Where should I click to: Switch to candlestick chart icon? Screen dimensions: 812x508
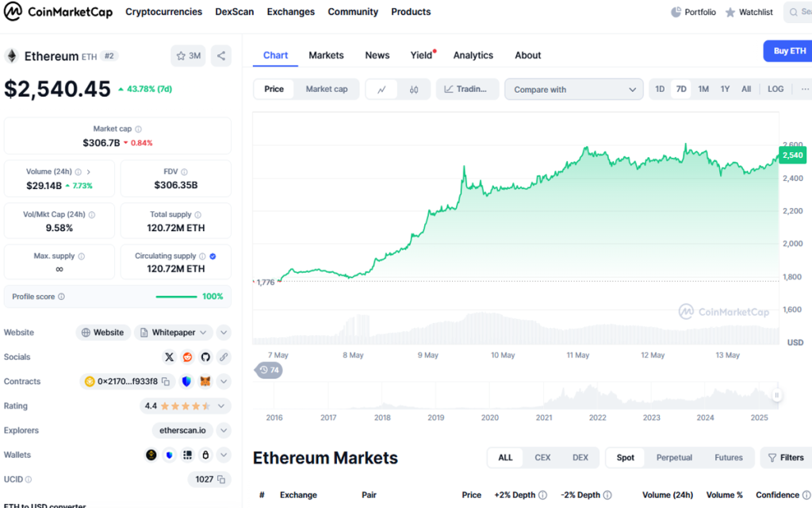click(414, 89)
